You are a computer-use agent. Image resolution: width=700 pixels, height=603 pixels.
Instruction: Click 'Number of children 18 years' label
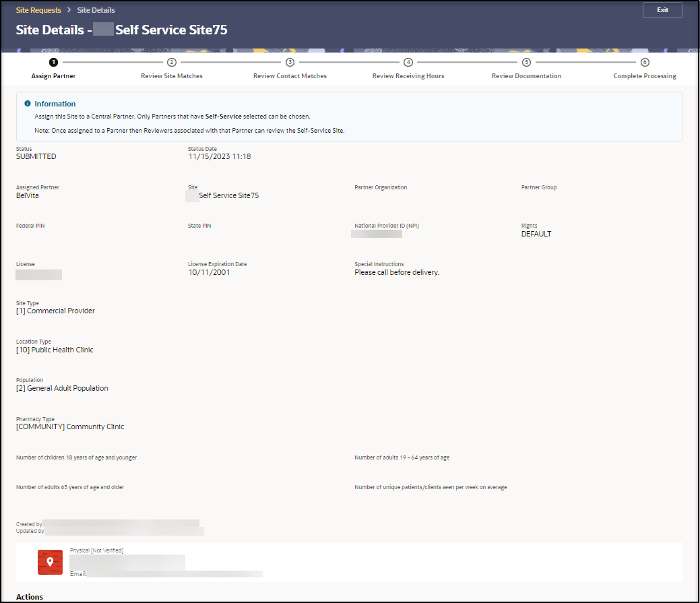click(x=76, y=457)
